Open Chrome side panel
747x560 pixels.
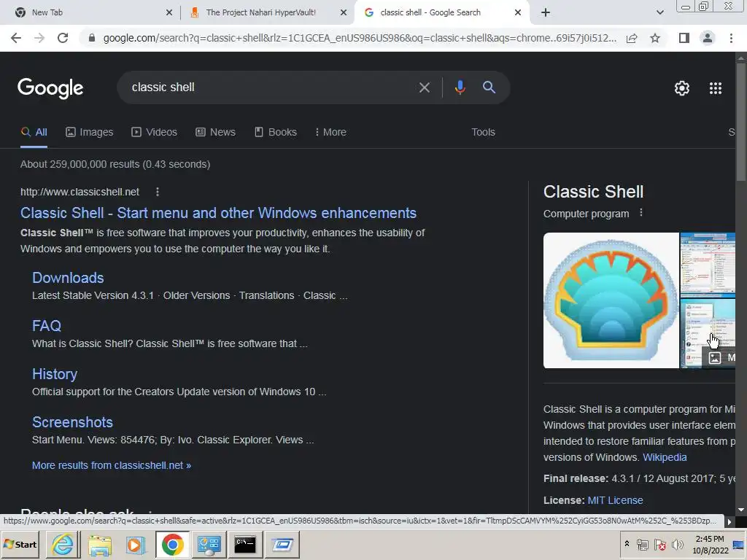(x=684, y=38)
